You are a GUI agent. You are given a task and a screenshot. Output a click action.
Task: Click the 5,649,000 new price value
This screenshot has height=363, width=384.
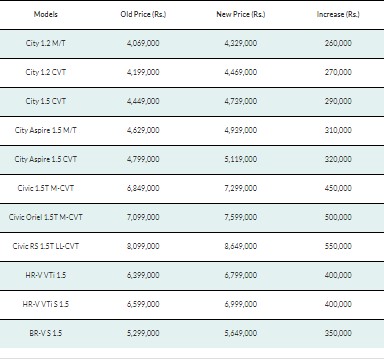tap(241, 333)
